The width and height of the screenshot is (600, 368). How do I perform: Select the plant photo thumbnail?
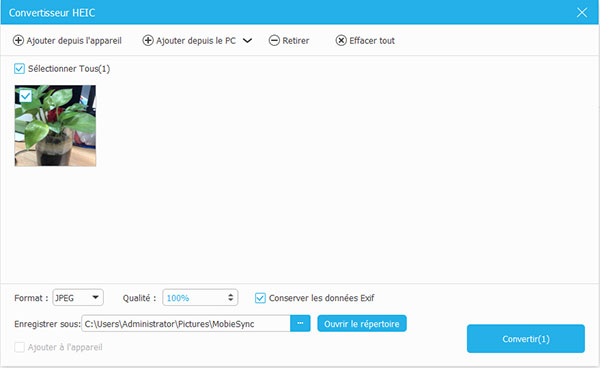pyautogui.click(x=55, y=126)
